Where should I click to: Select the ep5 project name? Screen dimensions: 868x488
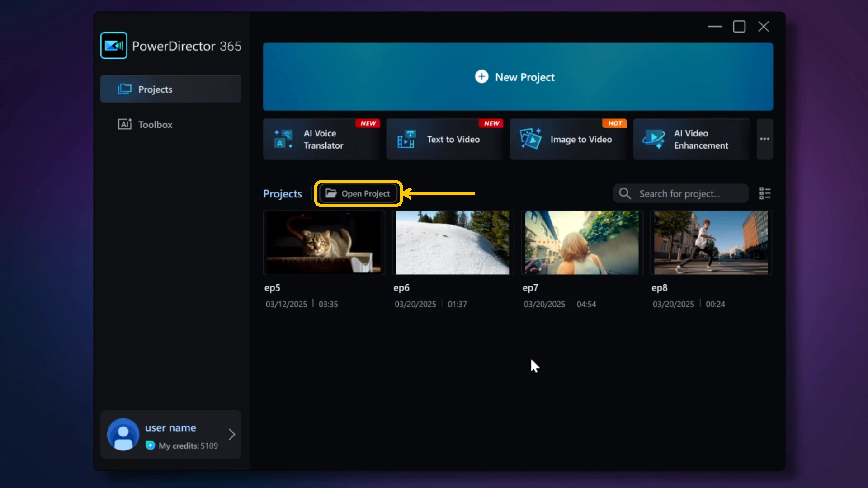coord(272,288)
